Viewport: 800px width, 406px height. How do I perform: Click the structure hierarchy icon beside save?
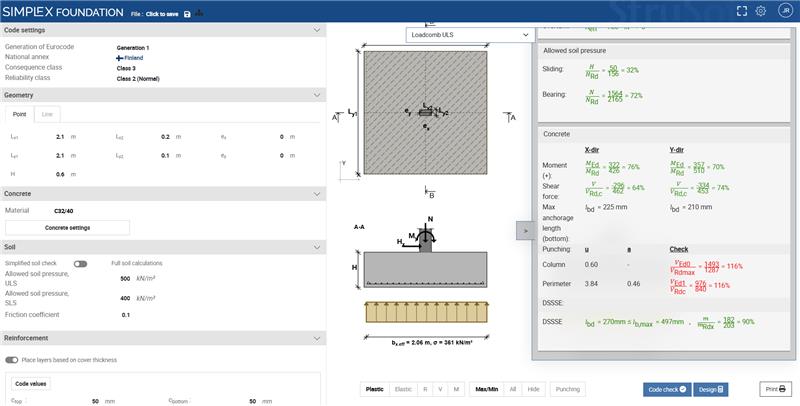point(199,14)
